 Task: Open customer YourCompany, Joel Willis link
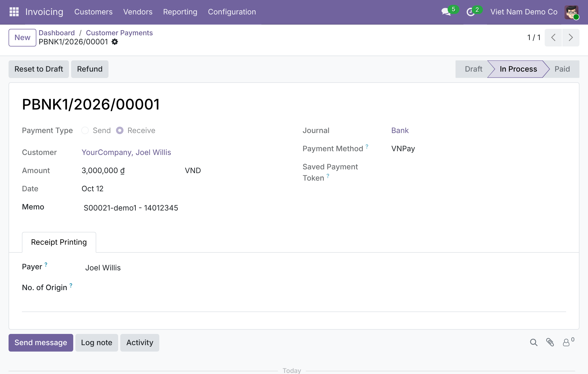[x=126, y=152]
